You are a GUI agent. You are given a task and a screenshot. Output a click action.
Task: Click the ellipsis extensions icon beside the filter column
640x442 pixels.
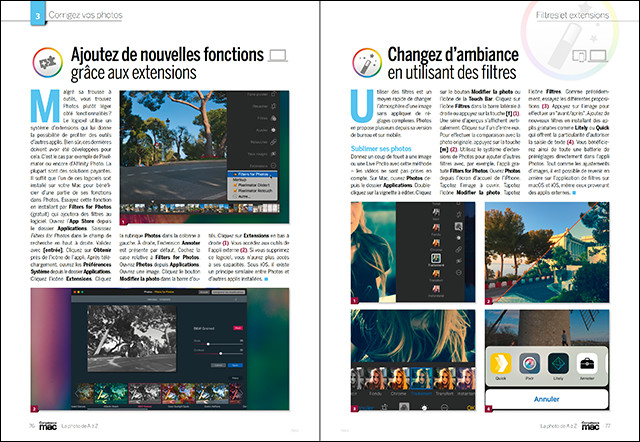point(459,272)
